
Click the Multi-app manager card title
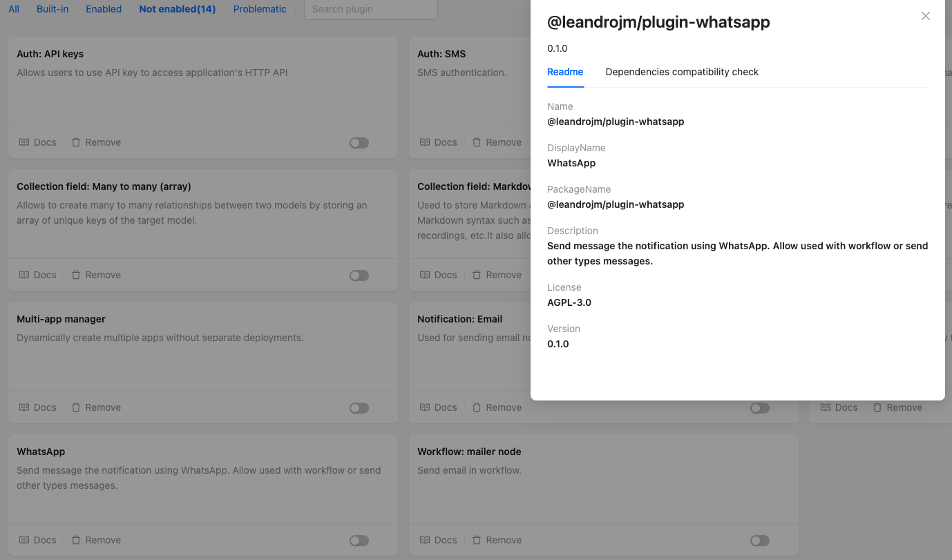[61, 319]
